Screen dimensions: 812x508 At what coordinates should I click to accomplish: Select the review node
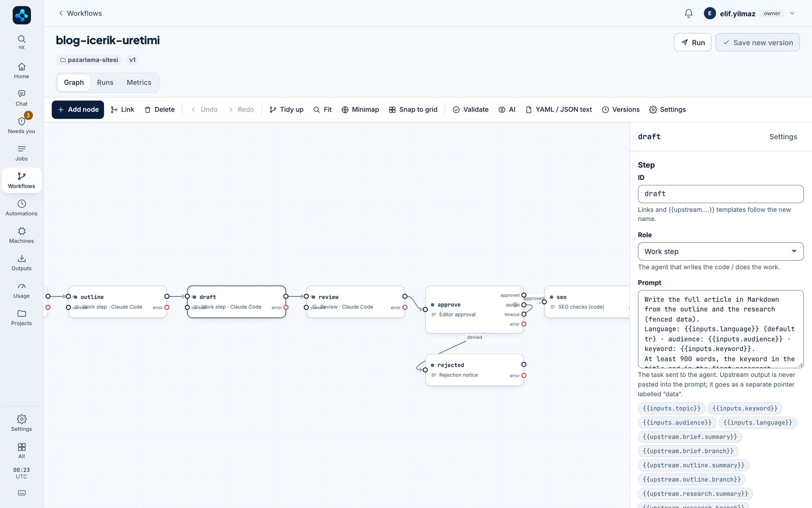(x=356, y=302)
